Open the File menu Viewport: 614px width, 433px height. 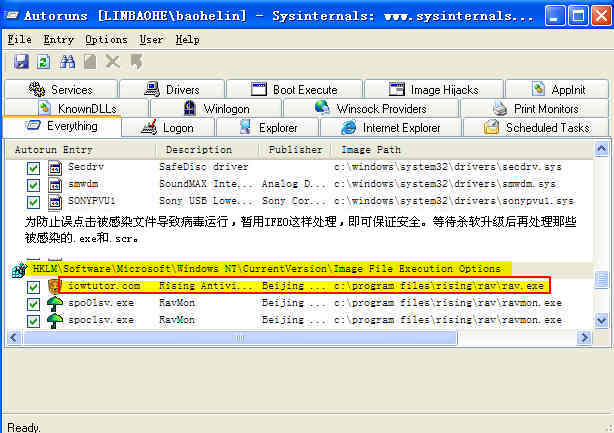point(20,40)
